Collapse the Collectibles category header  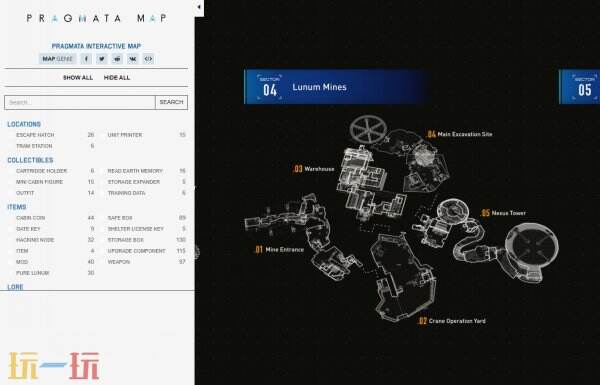pyautogui.click(x=30, y=160)
